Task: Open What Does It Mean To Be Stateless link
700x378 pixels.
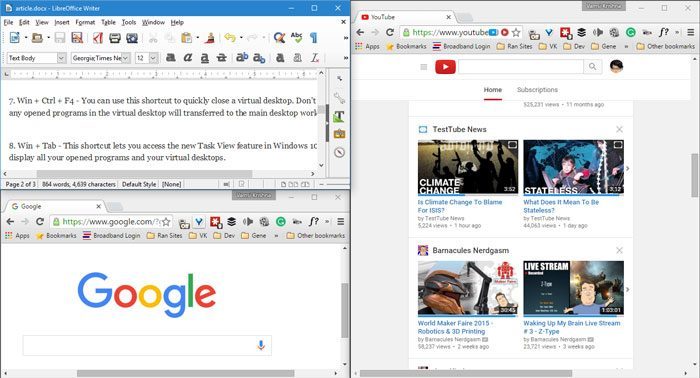Action: [x=561, y=206]
